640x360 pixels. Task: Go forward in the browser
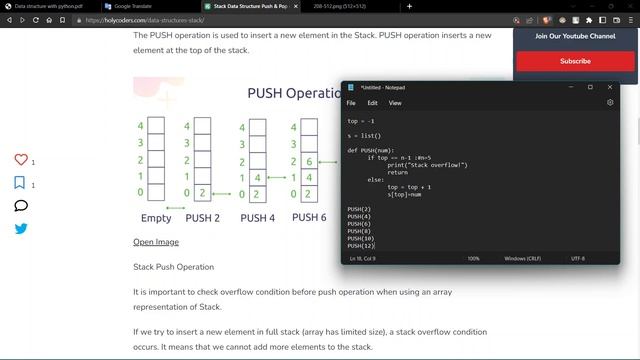[22, 20]
